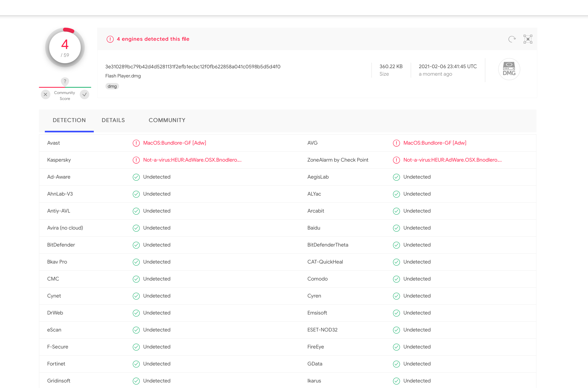Click the green check icon for CAT-QuickHeal
The height and width of the screenshot is (388, 588).
pos(396,262)
